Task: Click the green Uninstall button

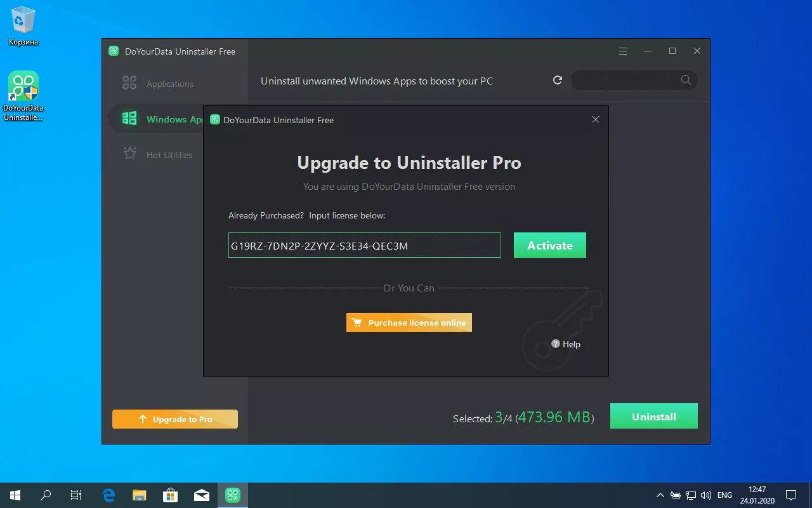Action: point(654,417)
